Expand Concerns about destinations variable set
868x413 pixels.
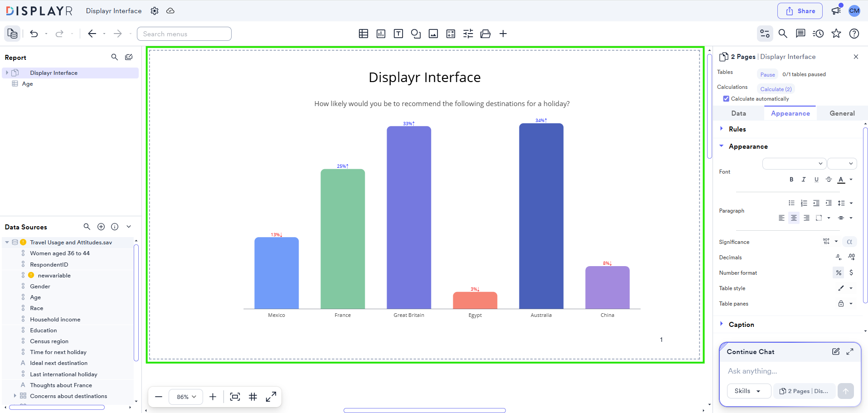coord(15,396)
